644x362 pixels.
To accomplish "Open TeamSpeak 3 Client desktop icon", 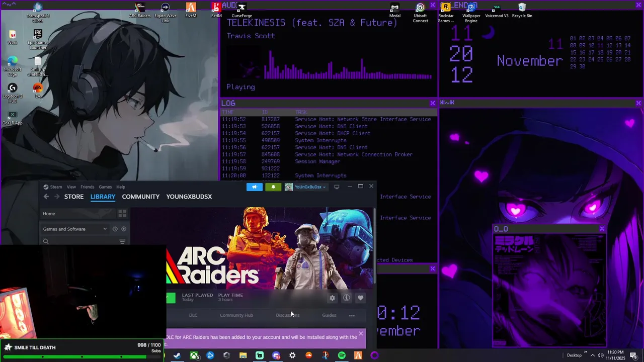I will pyautogui.click(x=38, y=12).
